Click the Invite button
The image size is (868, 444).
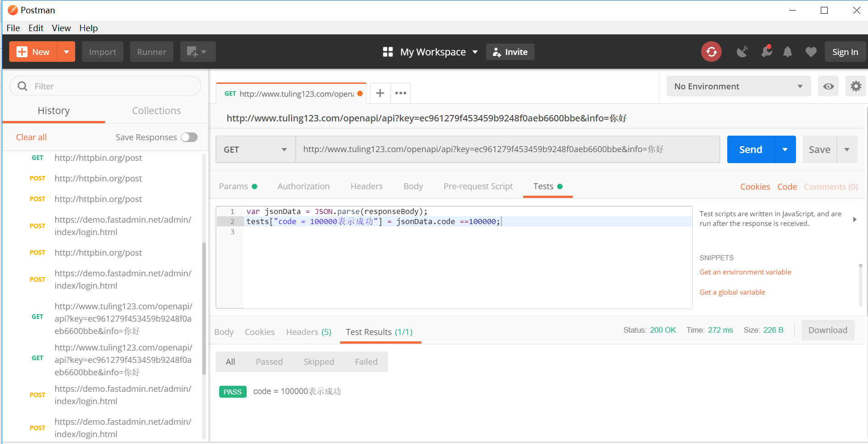point(510,52)
